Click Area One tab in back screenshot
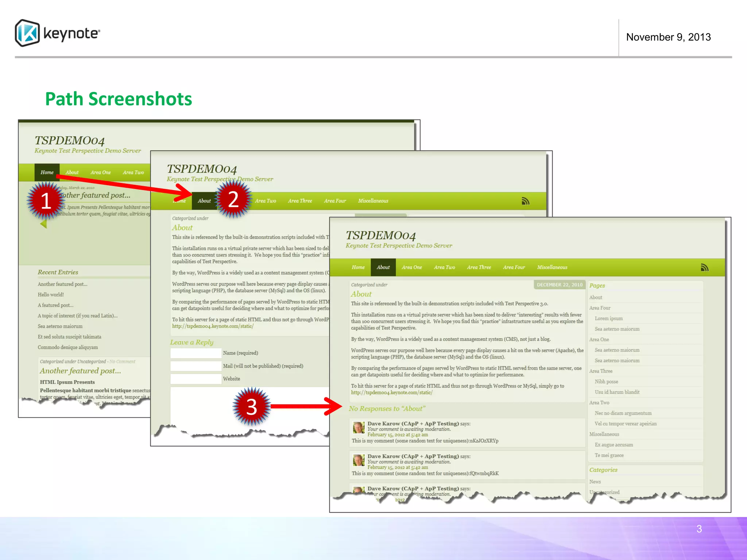The image size is (747, 560). (101, 172)
